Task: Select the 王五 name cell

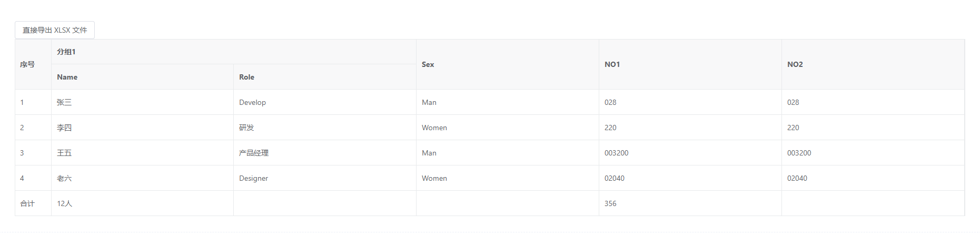Action: point(64,153)
